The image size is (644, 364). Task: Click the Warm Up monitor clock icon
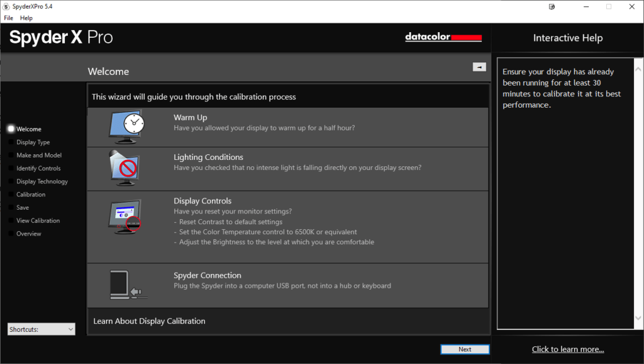point(127,126)
